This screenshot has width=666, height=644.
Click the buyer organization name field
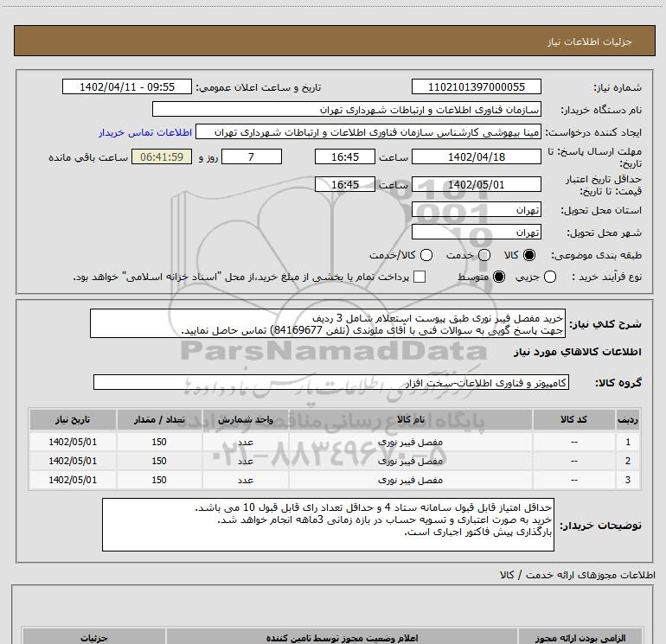pyautogui.click(x=347, y=109)
